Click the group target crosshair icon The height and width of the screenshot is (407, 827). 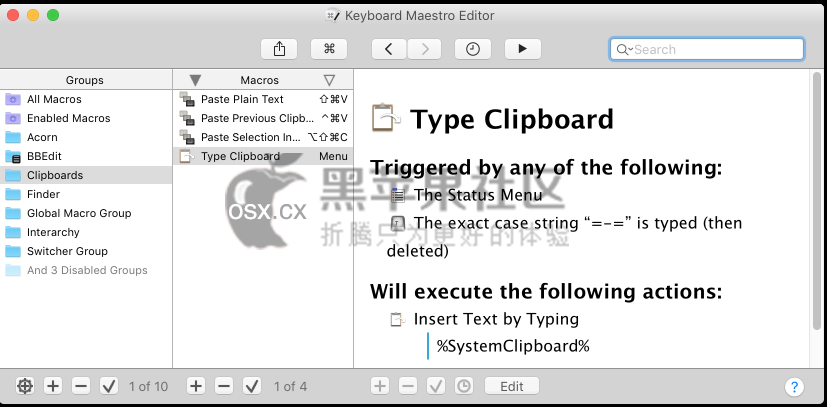(x=24, y=386)
